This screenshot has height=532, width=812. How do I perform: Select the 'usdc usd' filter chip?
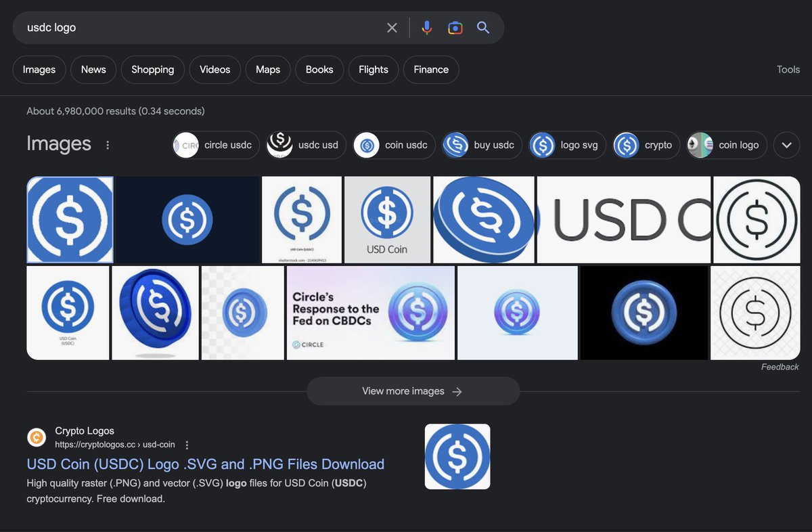[307, 145]
